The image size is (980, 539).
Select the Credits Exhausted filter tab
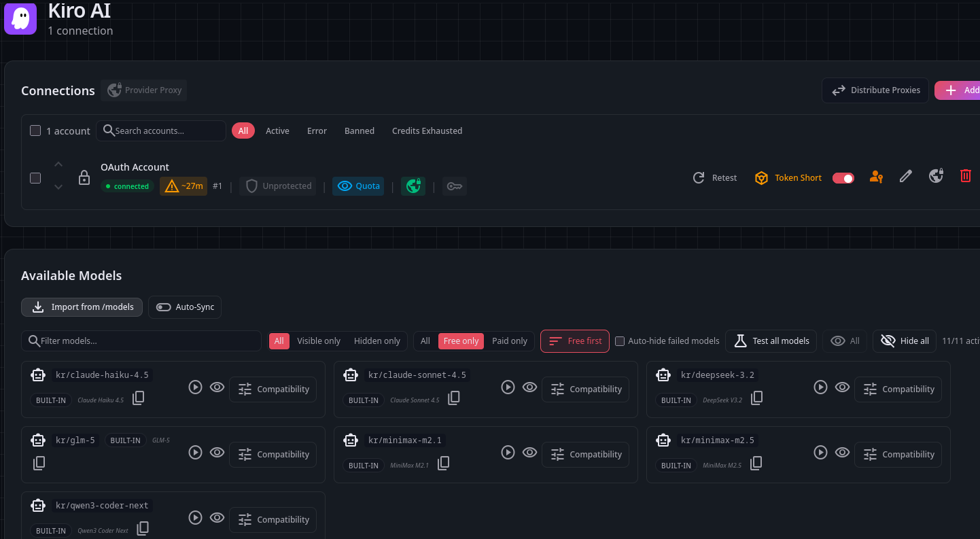(x=427, y=131)
